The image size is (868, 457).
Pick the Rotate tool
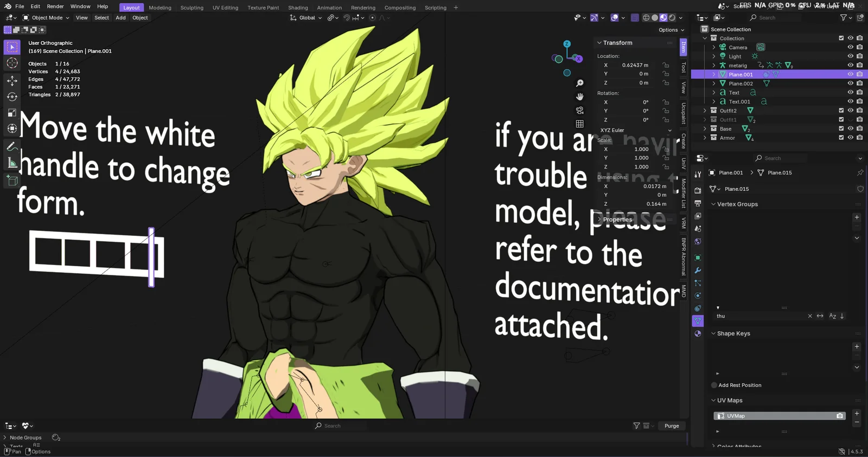[12, 97]
